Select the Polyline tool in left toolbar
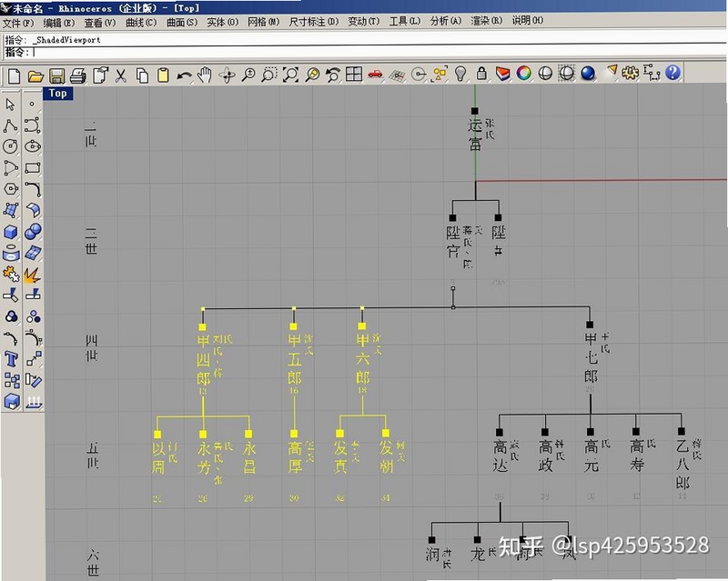728x581 pixels. tap(10, 125)
